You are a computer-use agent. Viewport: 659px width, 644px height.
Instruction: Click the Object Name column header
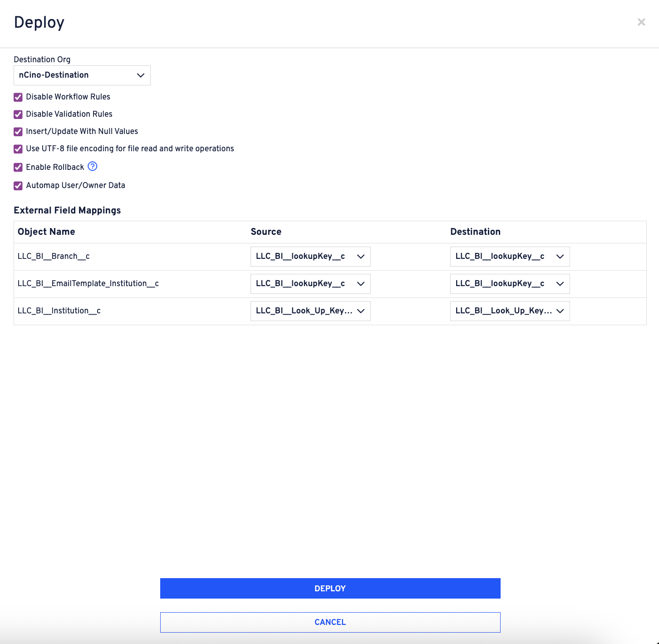pyautogui.click(x=46, y=232)
